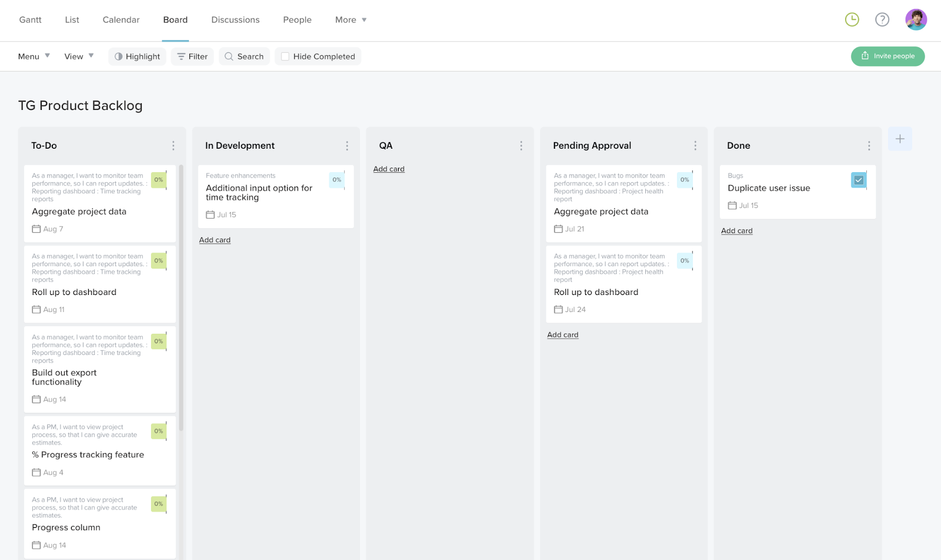
Task: Open the clock/recent activity icon
Action: (852, 19)
